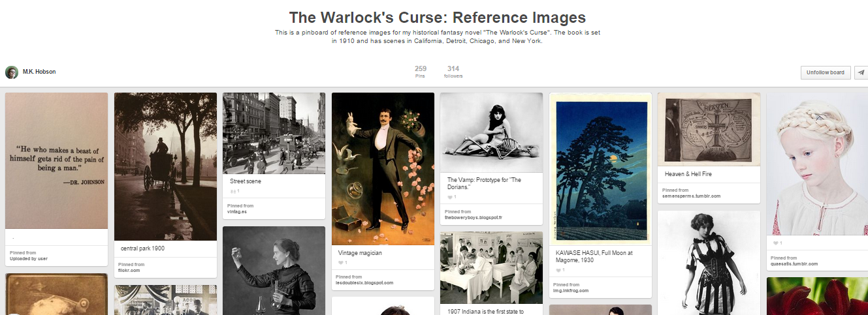Open M.K. Hobson profile name link
This screenshot has width=868, height=315.
tap(39, 72)
